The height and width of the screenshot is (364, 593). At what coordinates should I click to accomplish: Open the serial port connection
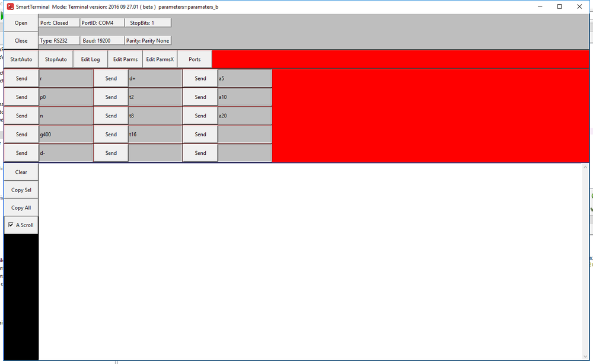21,23
